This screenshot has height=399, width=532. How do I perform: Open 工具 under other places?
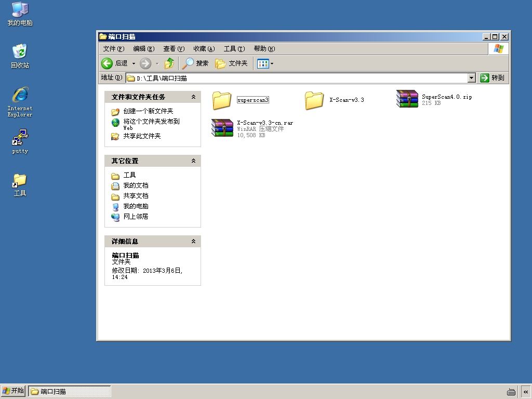pyautogui.click(x=129, y=175)
